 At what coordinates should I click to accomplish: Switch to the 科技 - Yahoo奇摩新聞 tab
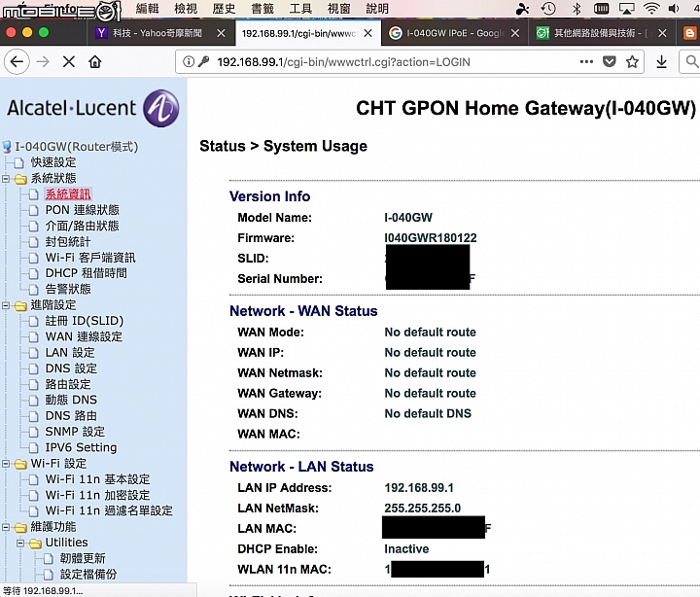click(157, 33)
